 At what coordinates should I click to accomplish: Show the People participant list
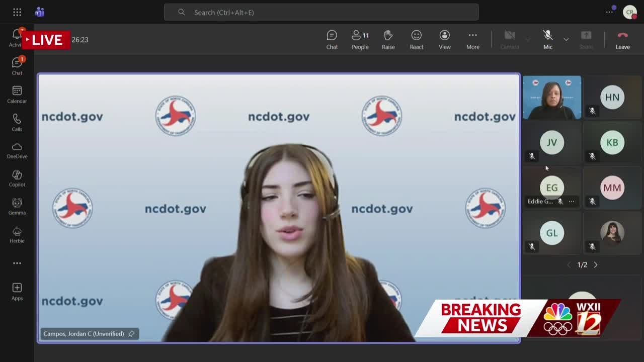[x=360, y=40]
